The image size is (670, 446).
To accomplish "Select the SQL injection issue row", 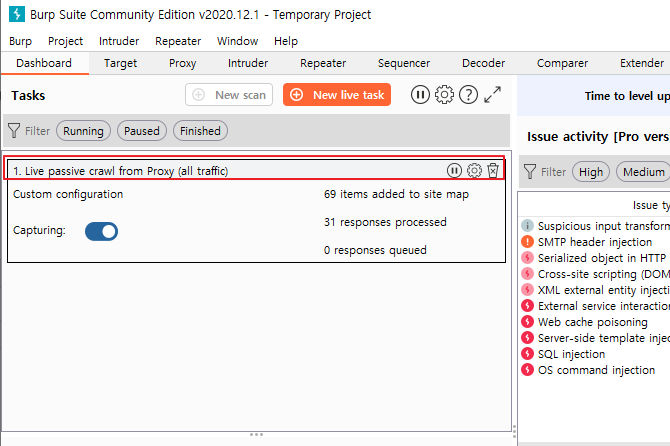I will click(x=595, y=354).
